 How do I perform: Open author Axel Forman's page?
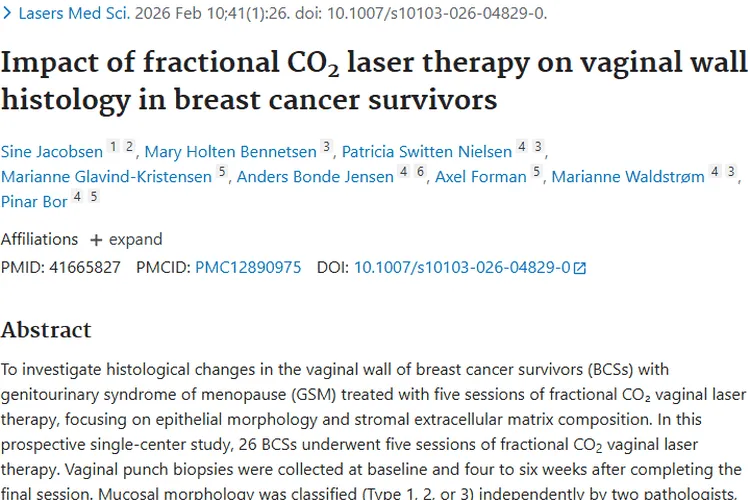481,177
